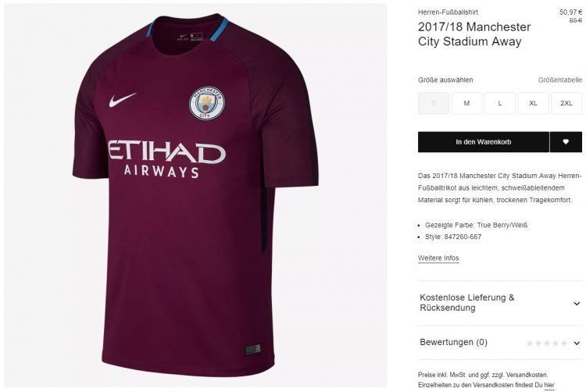The image size is (586, 392).
Task: Click the hier shipping details link
Action: tap(549, 385)
